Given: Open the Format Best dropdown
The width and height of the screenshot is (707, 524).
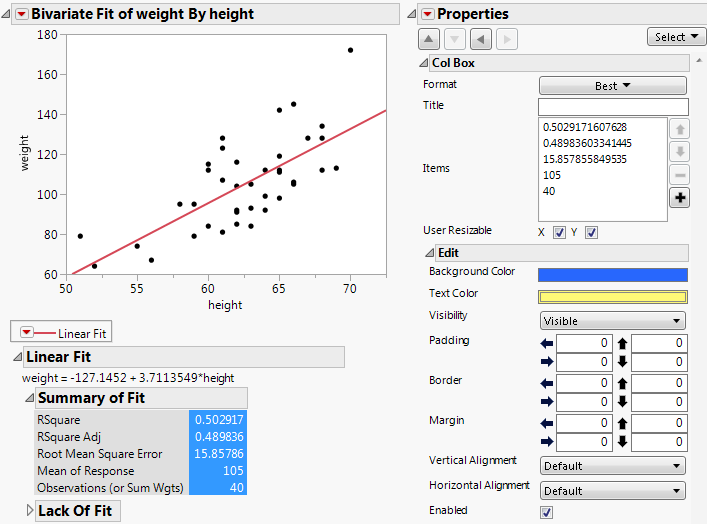Looking at the screenshot, I should point(612,86).
